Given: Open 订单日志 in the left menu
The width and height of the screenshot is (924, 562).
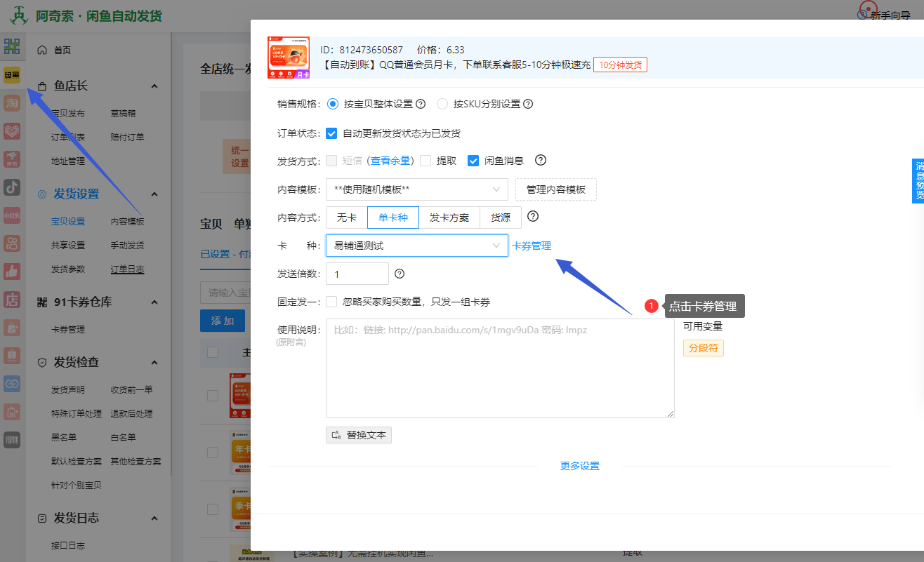Looking at the screenshot, I should click(x=127, y=269).
